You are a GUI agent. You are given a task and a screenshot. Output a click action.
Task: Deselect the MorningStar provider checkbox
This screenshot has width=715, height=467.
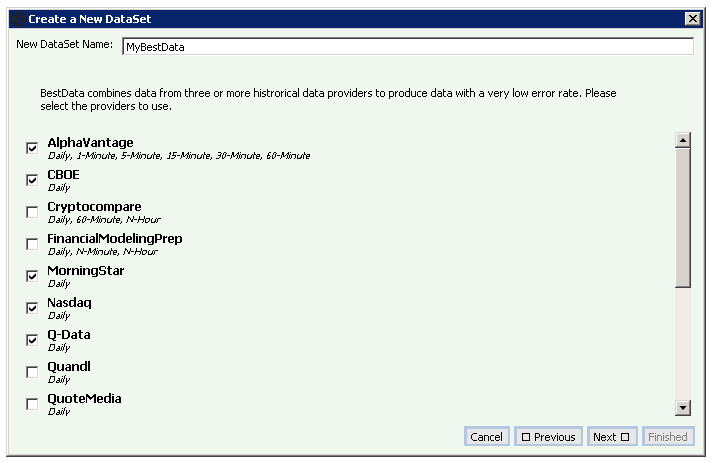[32, 276]
